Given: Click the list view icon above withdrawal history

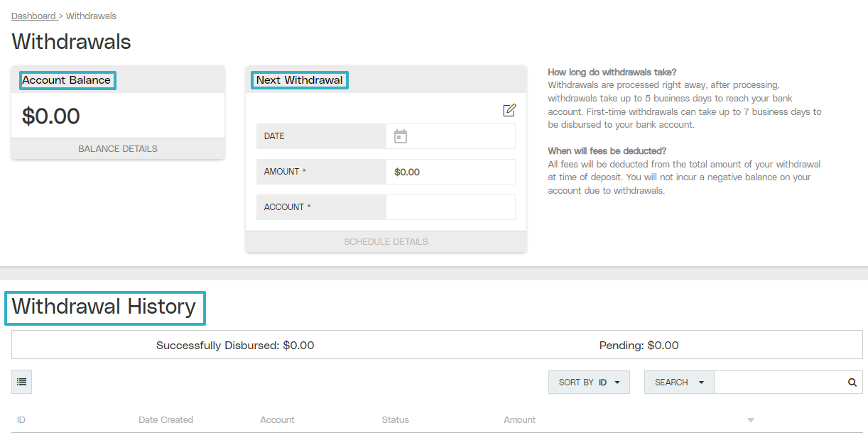Looking at the screenshot, I should [21, 382].
